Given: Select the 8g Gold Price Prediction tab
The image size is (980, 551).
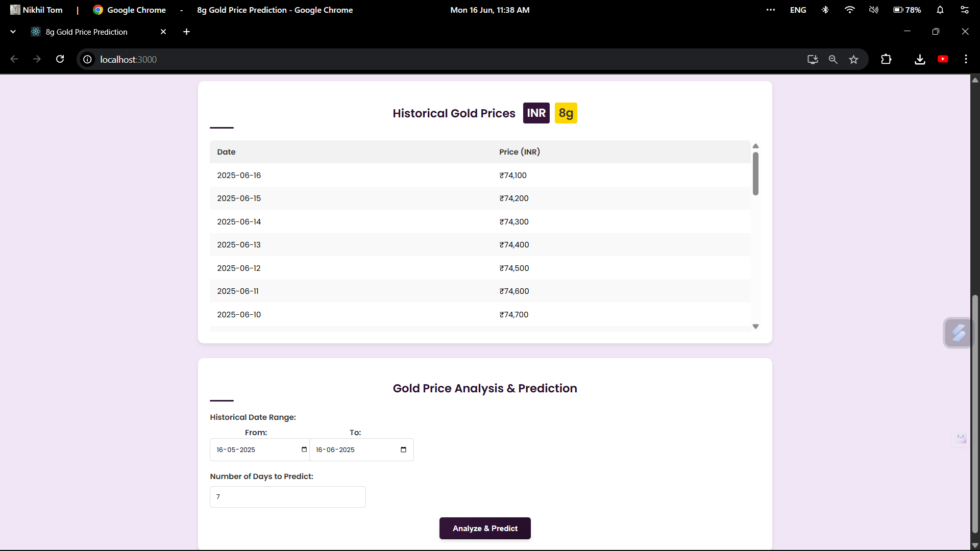Looking at the screenshot, I should coord(87,32).
